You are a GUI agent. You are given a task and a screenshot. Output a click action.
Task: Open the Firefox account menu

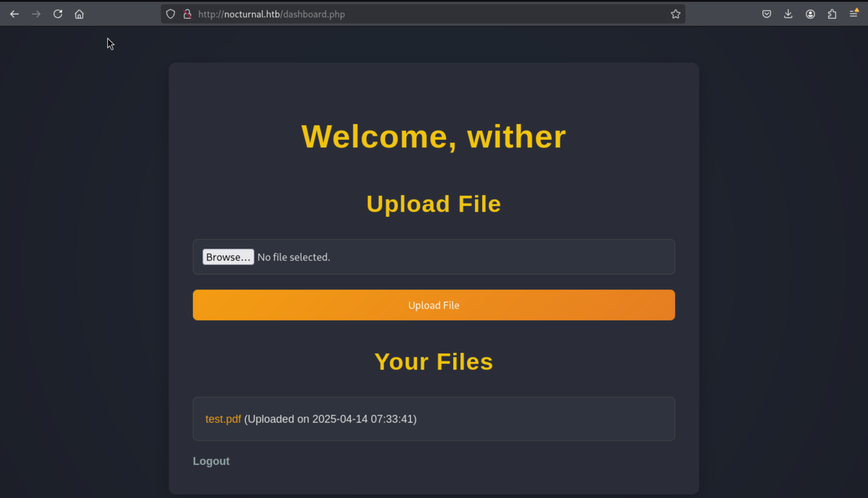pos(810,14)
